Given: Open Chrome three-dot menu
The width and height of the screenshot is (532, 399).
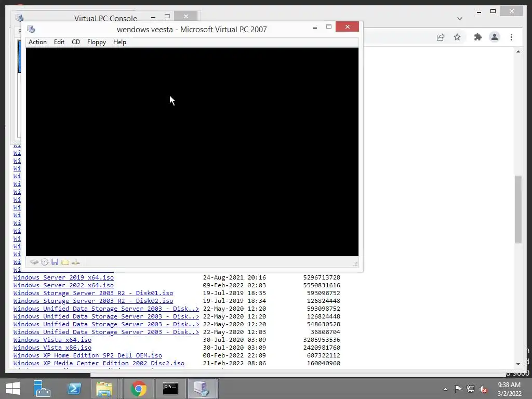Looking at the screenshot, I should tap(511, 37).
